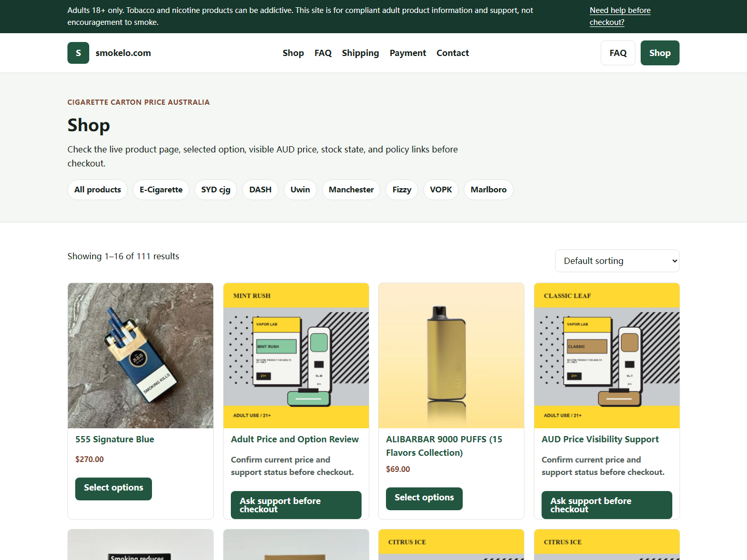This screenshot has width=747, height=560.
Task: Open the Payment menu item
Action: point(408,53)
